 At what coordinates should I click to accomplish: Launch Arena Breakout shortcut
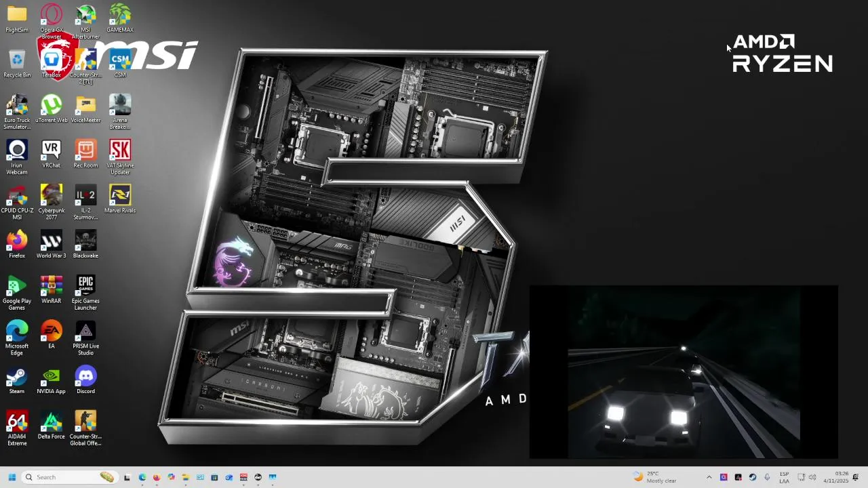click(120, 112)
